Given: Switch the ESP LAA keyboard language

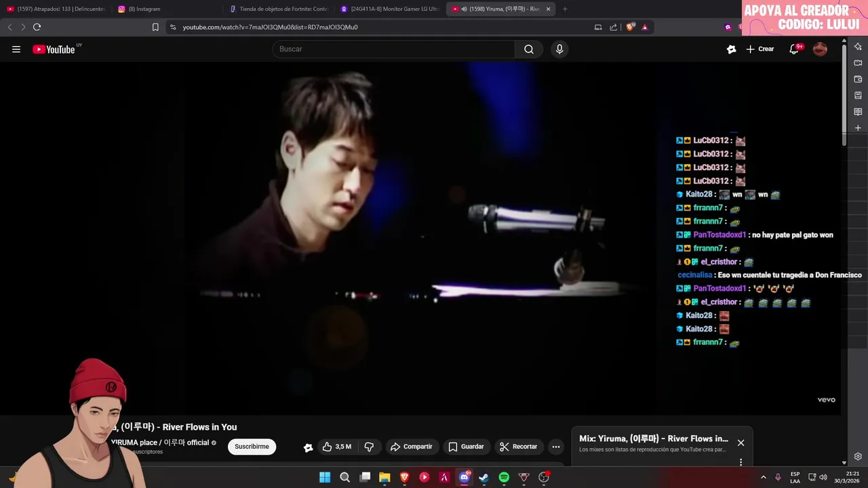Looking at the screenshot, I should pyautogui.click(x=795, y=477).
